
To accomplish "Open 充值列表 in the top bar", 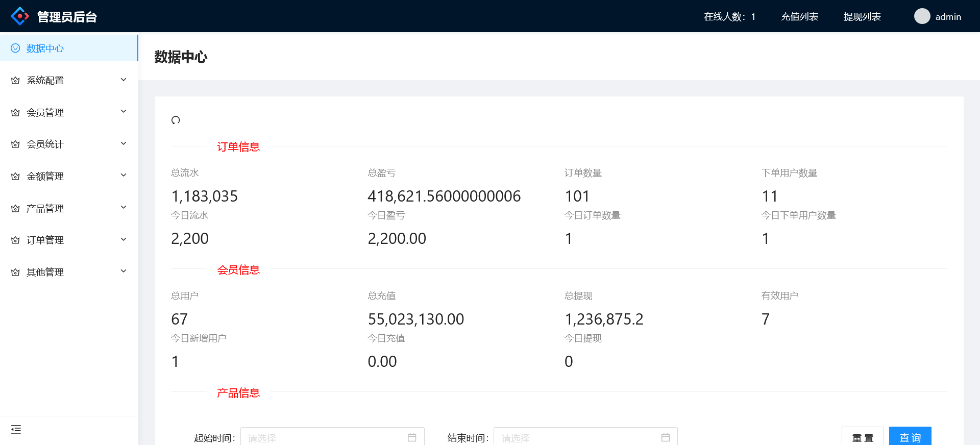I will (x=799, y=17).
